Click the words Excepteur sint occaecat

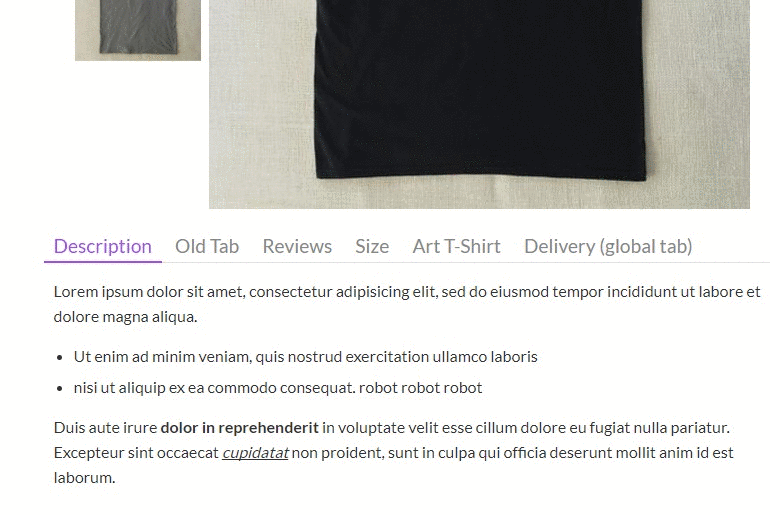tap(136, 453)
